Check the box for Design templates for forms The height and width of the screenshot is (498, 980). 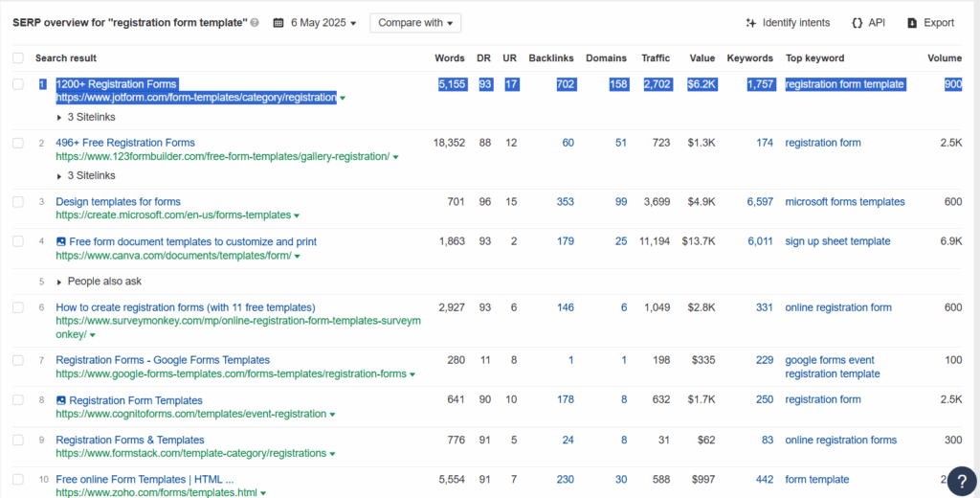[x=18, y=201]
